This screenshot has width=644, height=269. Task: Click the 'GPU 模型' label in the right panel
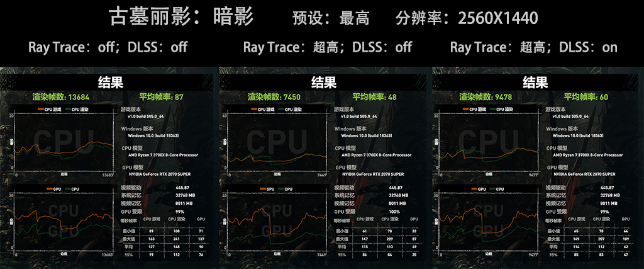[557, 168]
